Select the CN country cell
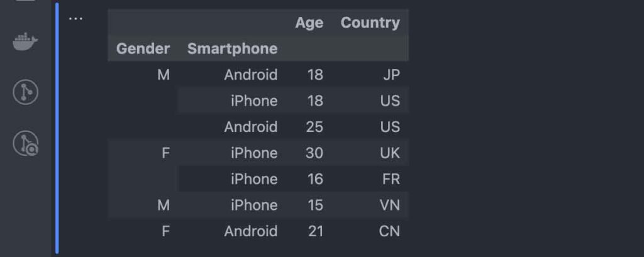The image size is (644, 257). 389,231
